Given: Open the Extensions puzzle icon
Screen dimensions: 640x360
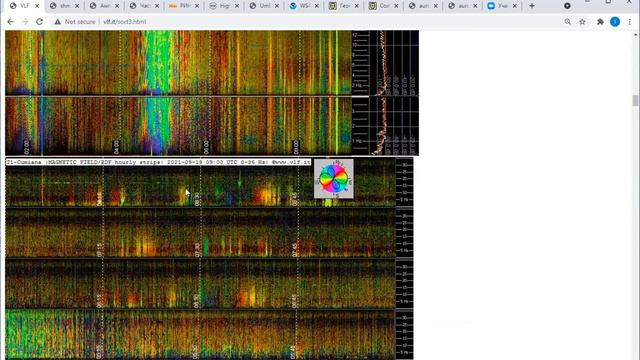Looking at the screenshot, I should click(600, 22).
